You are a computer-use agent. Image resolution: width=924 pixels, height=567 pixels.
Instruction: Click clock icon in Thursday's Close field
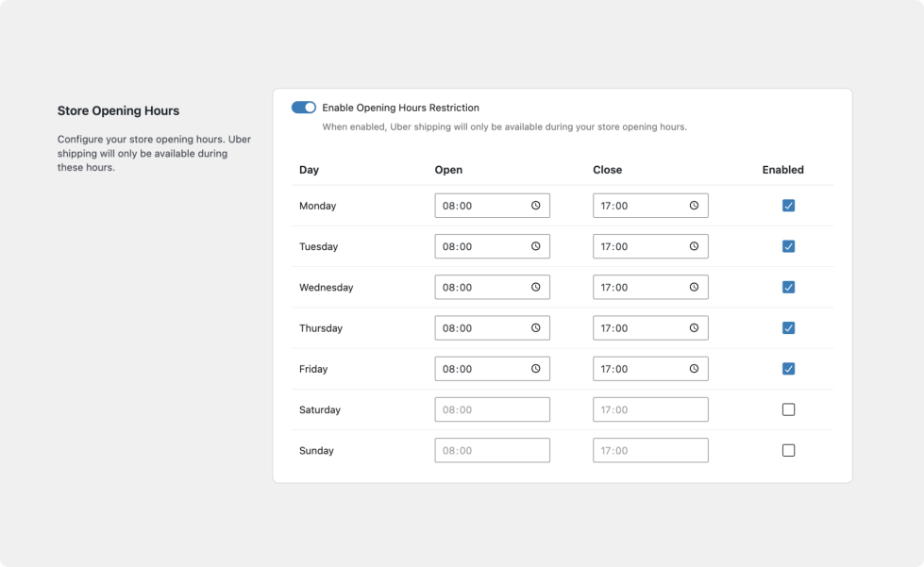(694, 328)
